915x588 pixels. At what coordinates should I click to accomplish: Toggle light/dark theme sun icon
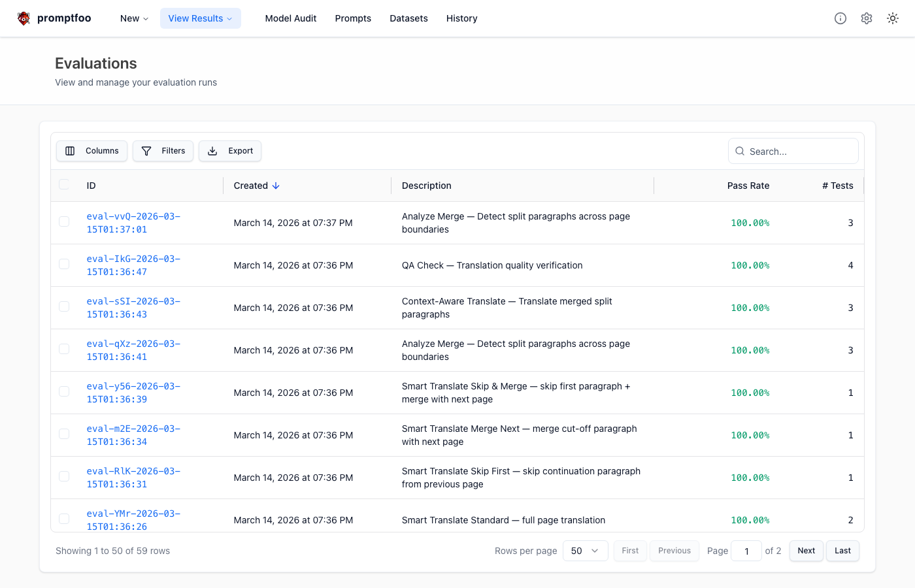tap(893, 18)
